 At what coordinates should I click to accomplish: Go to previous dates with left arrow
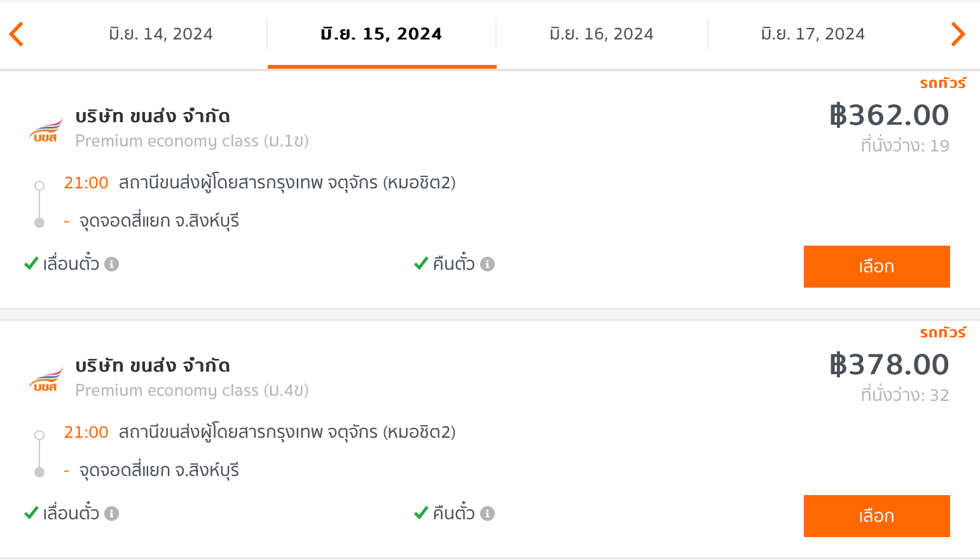point(17,34)
